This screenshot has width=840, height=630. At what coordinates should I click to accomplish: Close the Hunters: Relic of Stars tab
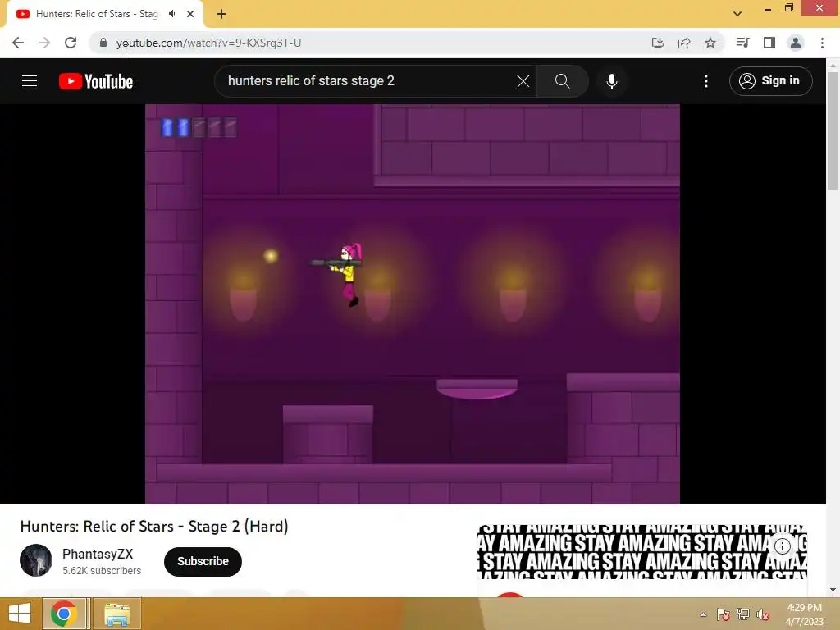190,14
